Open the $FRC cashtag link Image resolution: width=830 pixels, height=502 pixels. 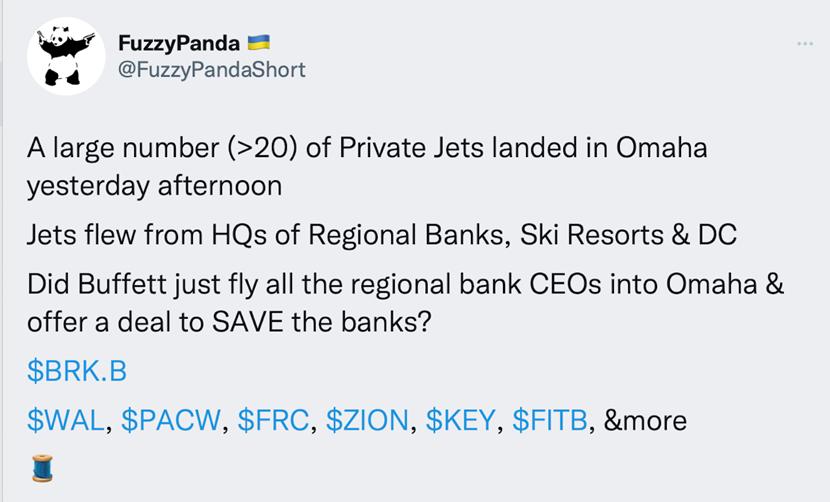coord(274,421)
